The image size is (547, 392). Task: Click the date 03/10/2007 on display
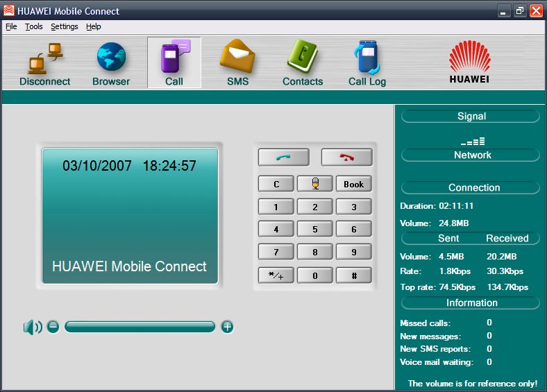coord(97,165)
